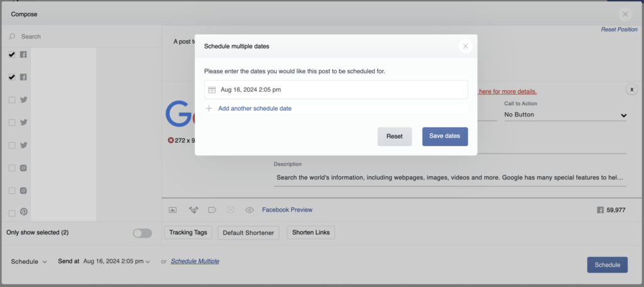This screenshot has height=287, width=644.
Task: Check the second Twitter account checkbox
Action: click(x=12, y=123)
